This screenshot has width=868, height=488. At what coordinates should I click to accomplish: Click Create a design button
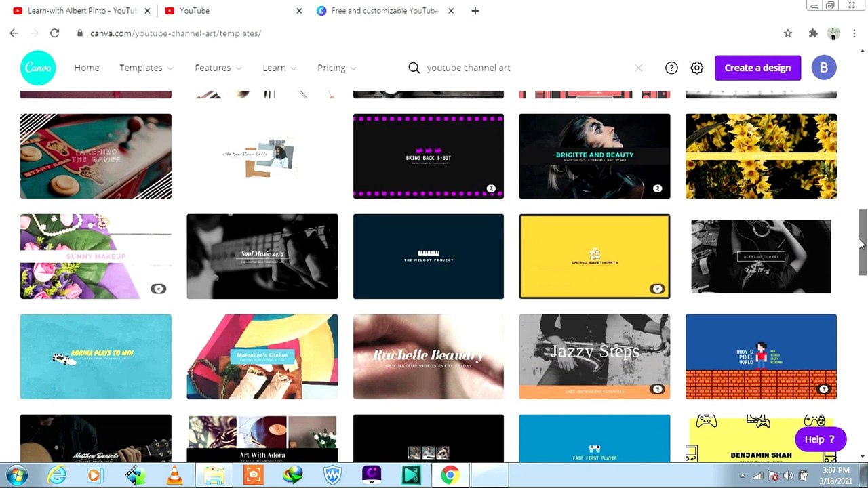click(x=757, y=68)
